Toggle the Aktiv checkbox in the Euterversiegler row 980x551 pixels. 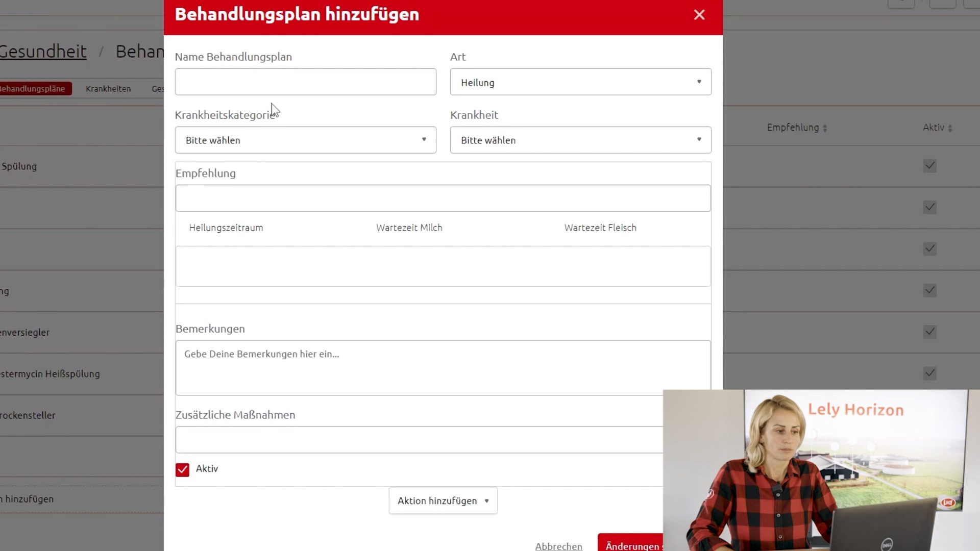click(929, 332)
